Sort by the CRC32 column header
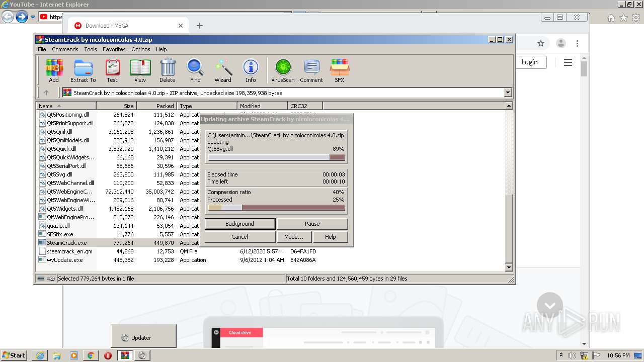The height and width of the screenshot is (362, 644). point(305,106)
